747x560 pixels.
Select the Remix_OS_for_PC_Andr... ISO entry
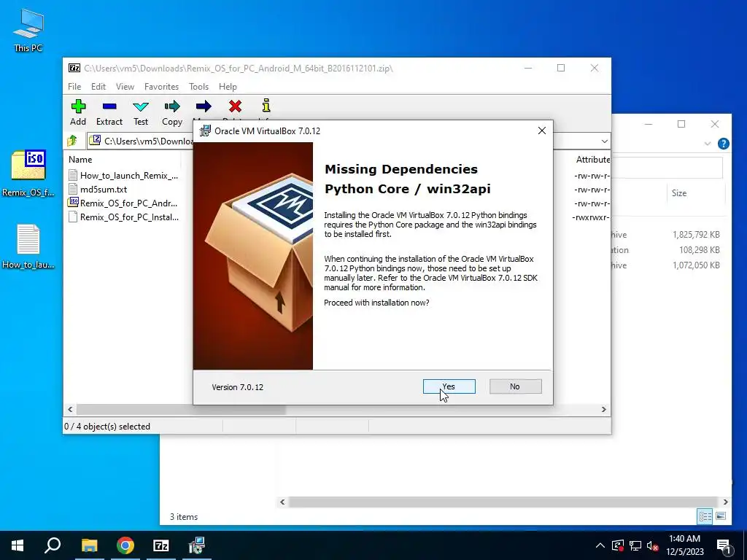click(123, 203)
